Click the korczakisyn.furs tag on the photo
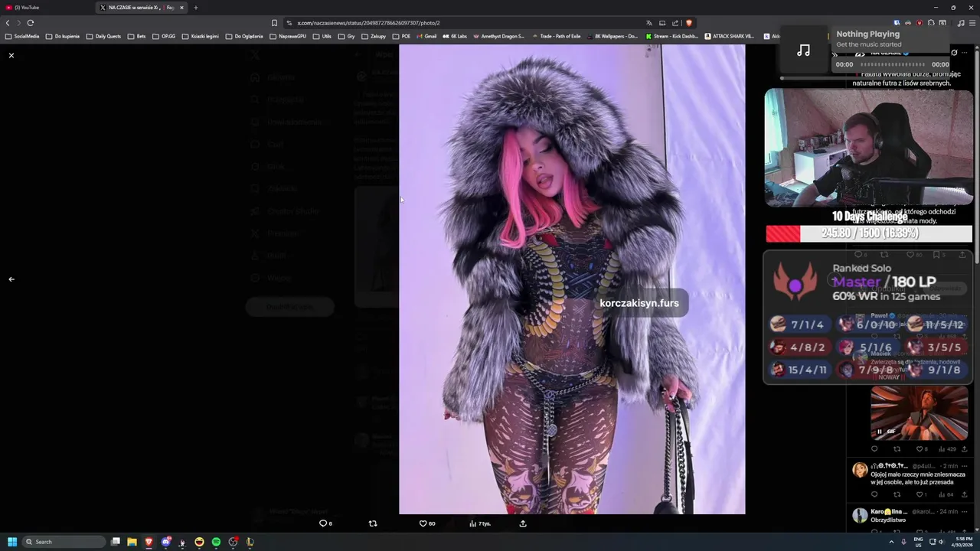Image resolution: width=980 pixels, height=551 pixels. click(x=639, y=303)
